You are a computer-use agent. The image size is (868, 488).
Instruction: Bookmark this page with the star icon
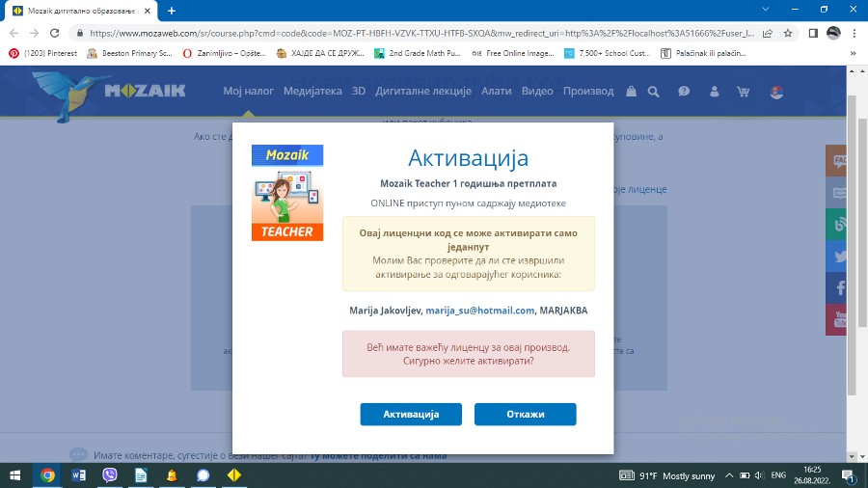788,33
